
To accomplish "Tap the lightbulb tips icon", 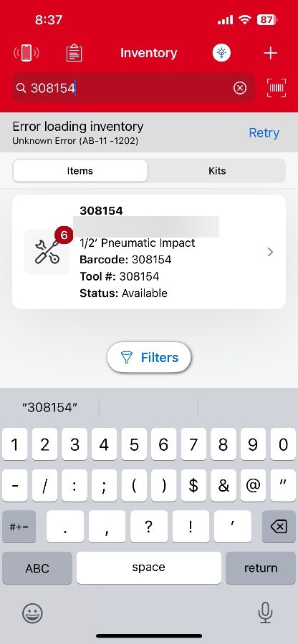I will pos(221,52).
